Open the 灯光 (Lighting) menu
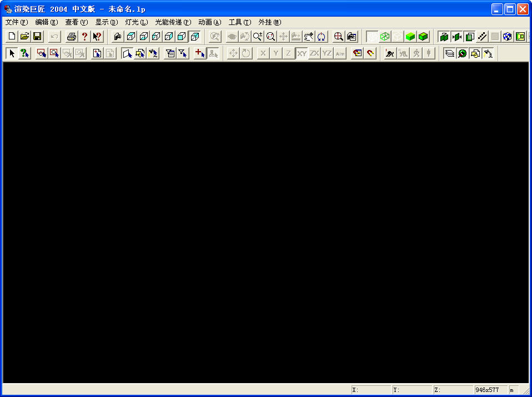The width and height of the screenshot is (532, 397). [x=136, y=22]
